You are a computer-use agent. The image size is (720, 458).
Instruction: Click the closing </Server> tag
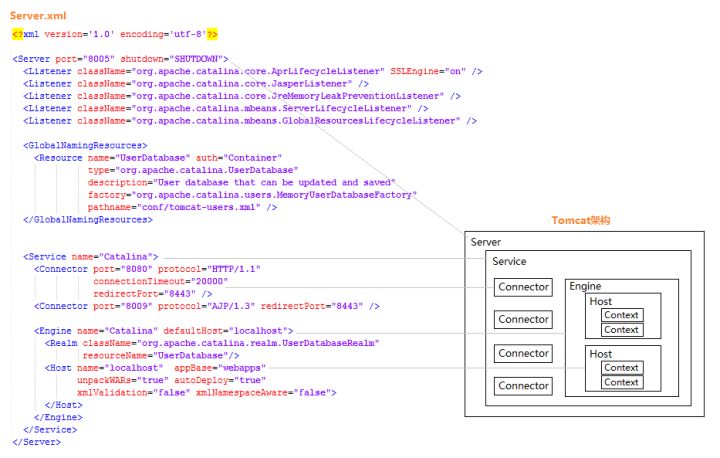click(37, 443)
